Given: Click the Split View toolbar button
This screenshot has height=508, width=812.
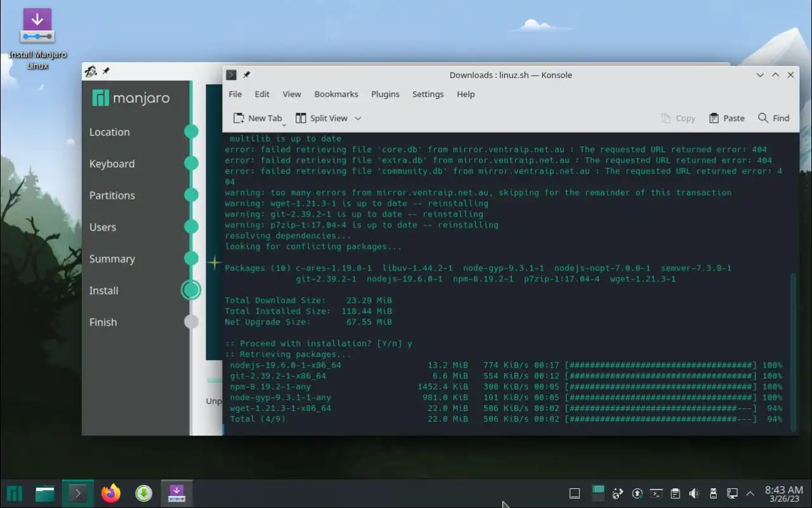Looking at the screenshot, I should (x=322, y=118).
